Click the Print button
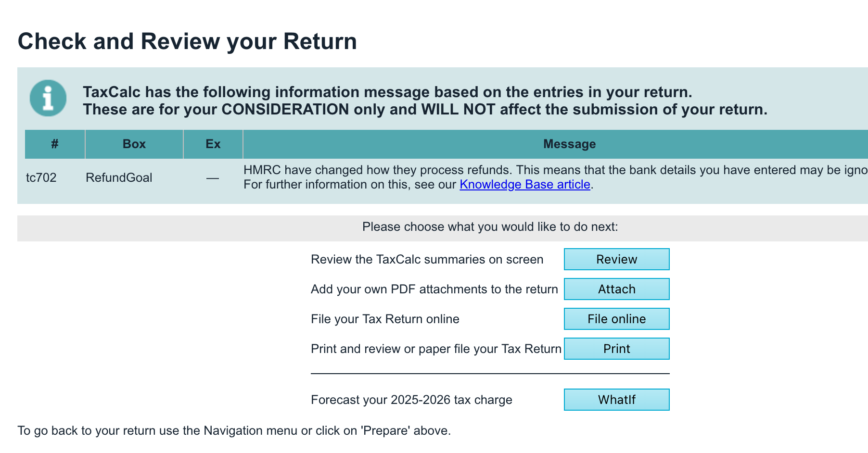868x453 pixels. click(x=616, y=349)
